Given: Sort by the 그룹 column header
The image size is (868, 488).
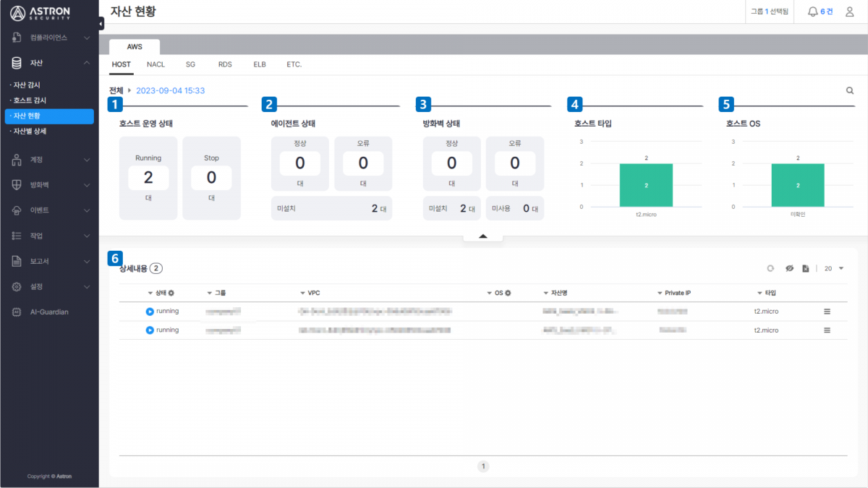Looking at the screenshot, I should (x=216, y=293).
